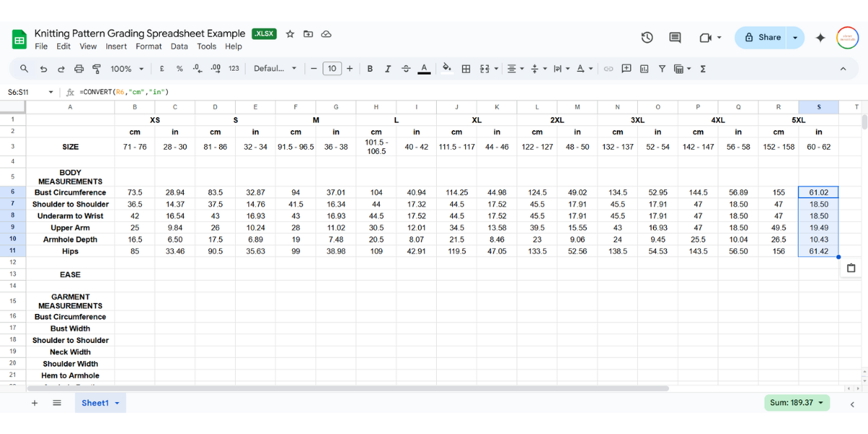Activate the paint format tool
Image resolution: width=868 pixels, height=434 pixels.
click(96, 69)
